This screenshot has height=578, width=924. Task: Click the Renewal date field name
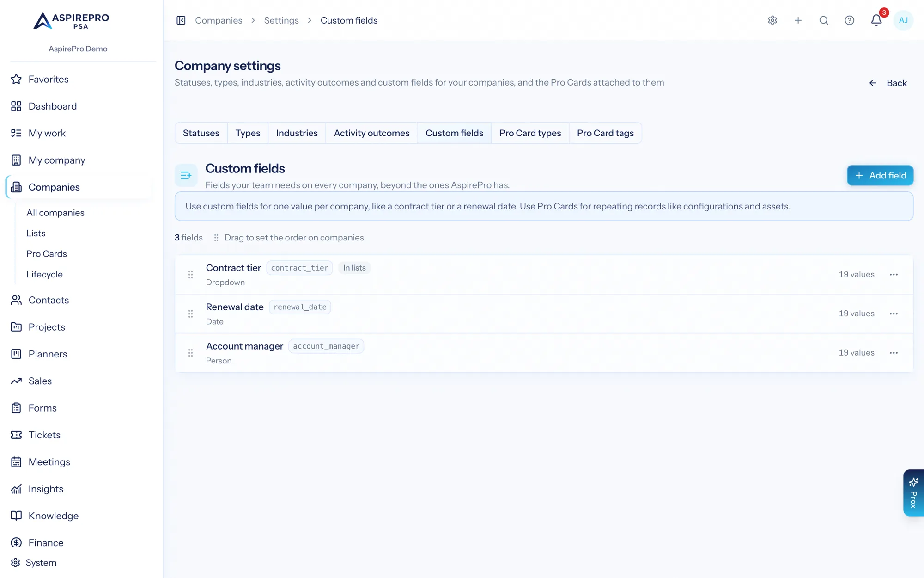point(235,307)
